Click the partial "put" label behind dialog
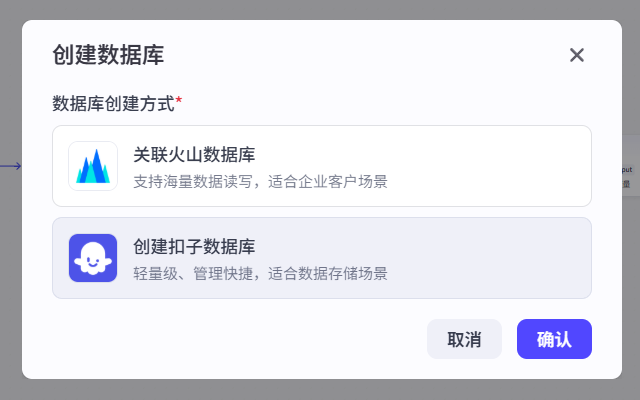640x400 pixels. tap(627, 170)
